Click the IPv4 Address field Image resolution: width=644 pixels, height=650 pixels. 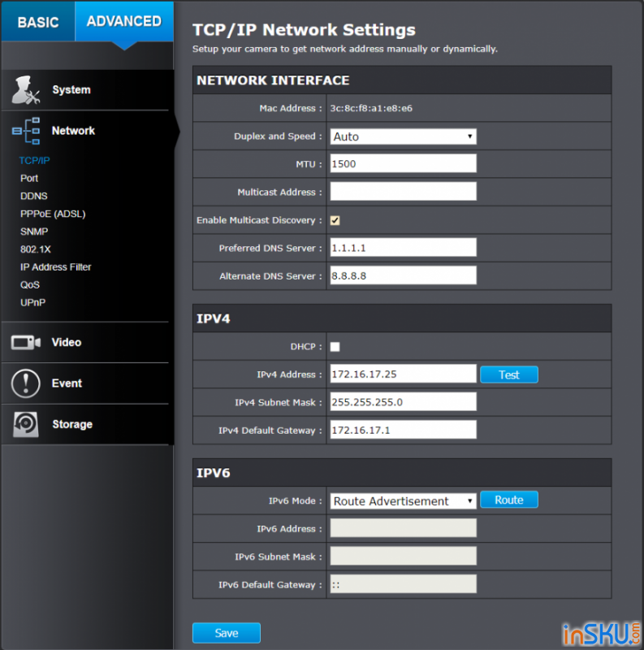point(404,374)
